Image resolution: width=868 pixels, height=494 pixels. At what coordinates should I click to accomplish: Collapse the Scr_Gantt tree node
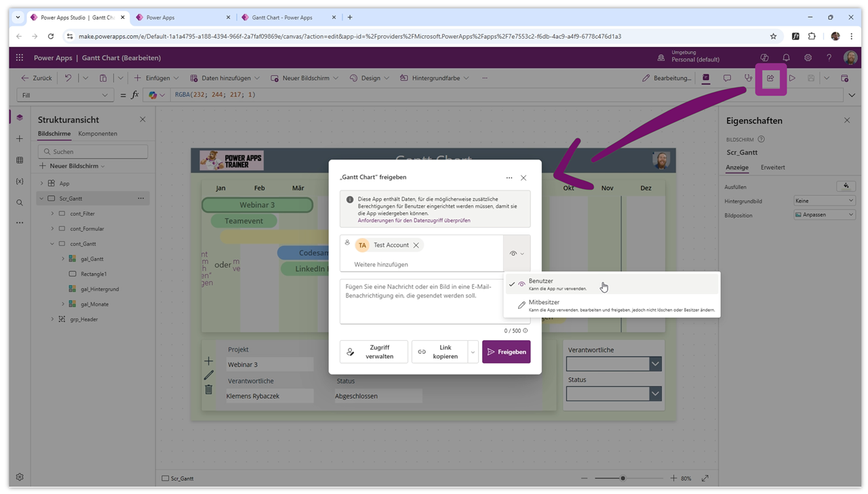pyautogui.click(x=41, y=199)
